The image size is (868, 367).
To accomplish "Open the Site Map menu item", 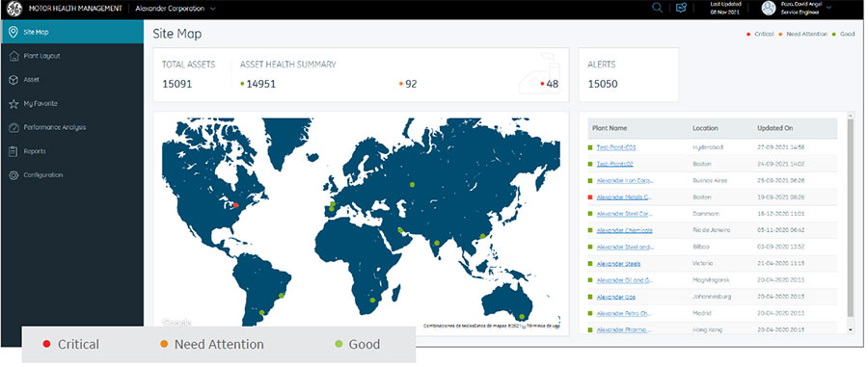I will click(72, 32).
